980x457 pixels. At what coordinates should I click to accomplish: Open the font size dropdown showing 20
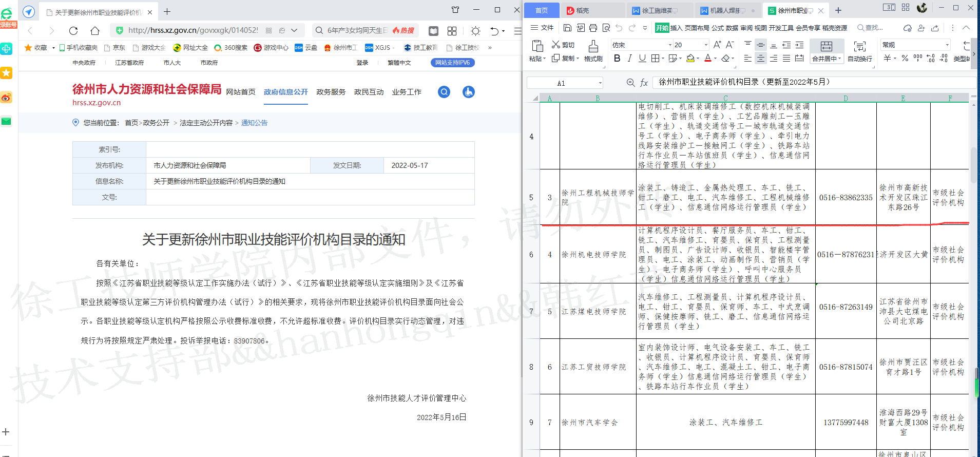706,45
